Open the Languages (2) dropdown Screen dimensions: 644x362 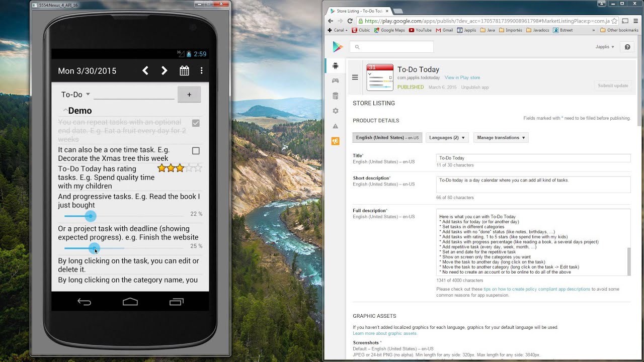click(x=447, y=138)
